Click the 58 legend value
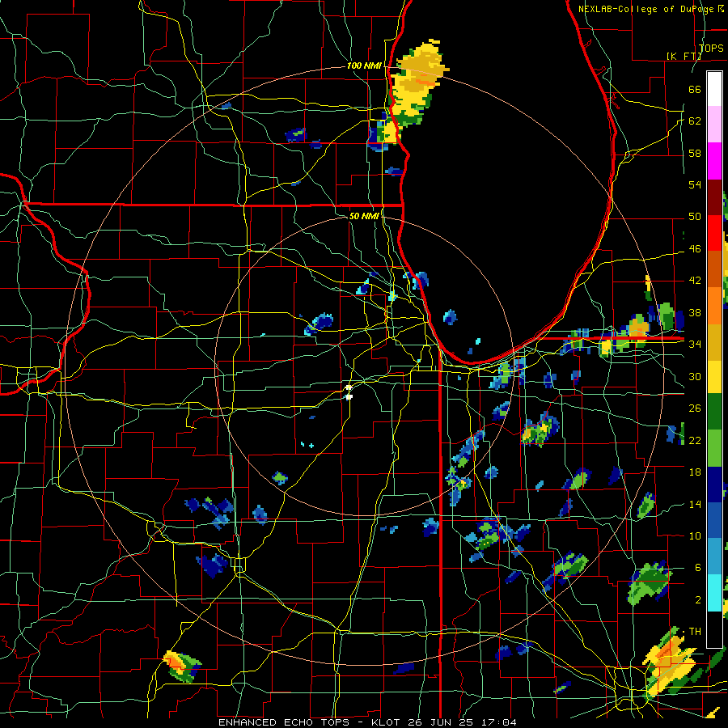Viewport: 728px width, 728px height. [695, 153]
